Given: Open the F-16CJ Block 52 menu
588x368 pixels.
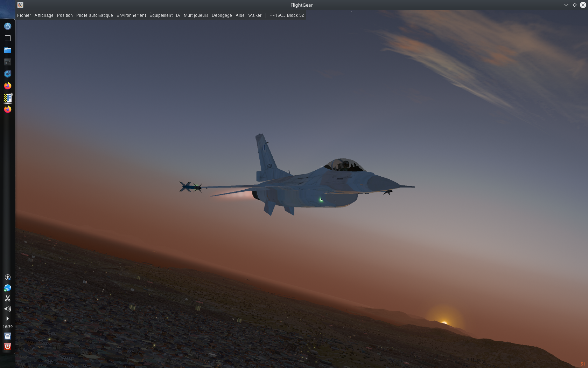Looking at the screenshot, I should click(287, 15).
